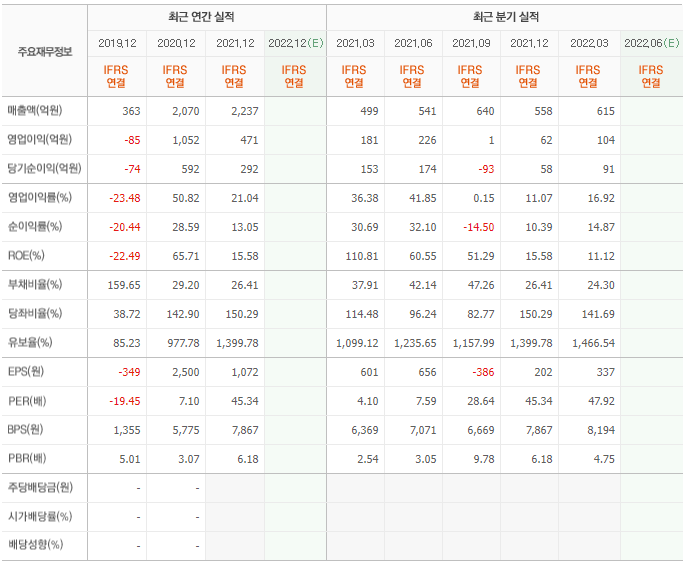Click ROE value 65.71
This screenshot has height=561, width=687.
click(186, 256)
